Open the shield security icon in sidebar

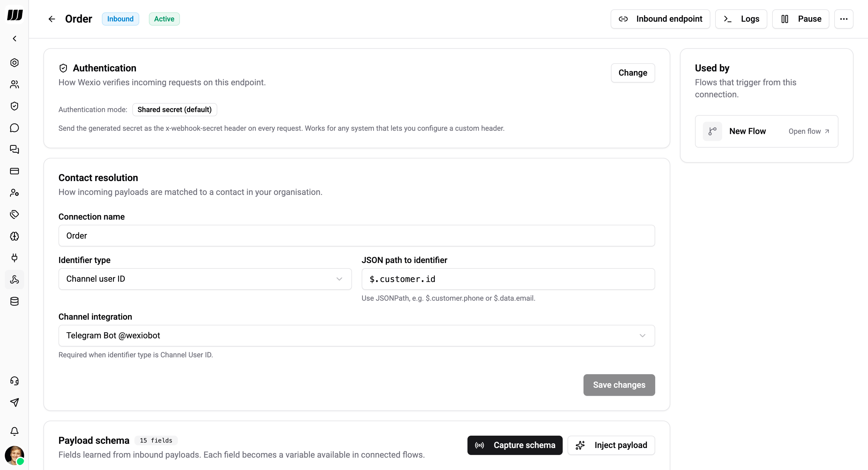pos(14,106)
